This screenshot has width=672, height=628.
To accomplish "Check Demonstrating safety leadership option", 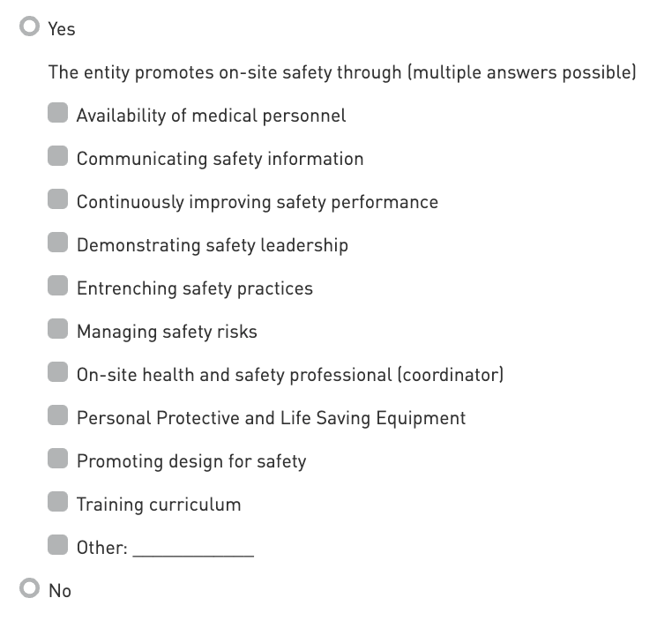I will (x=58, y=243).
